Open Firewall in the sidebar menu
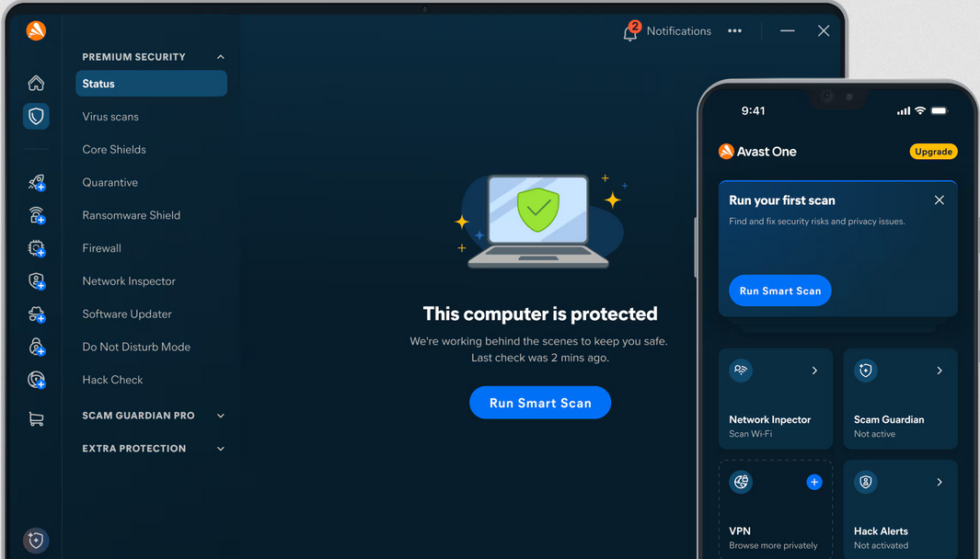The width and height of the screenshot is (980, 559). (x=101, y=248)
